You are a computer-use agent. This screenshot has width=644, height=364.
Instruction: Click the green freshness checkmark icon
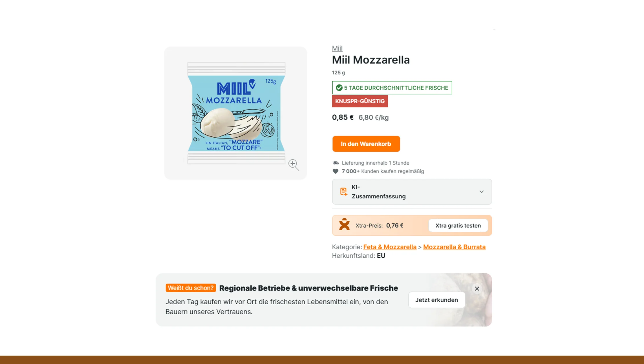(339, 88)
